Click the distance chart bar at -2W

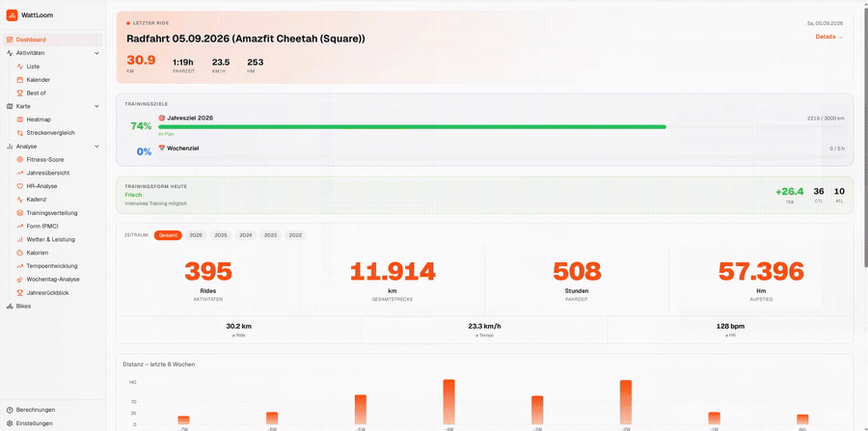[x=626, y=402]
